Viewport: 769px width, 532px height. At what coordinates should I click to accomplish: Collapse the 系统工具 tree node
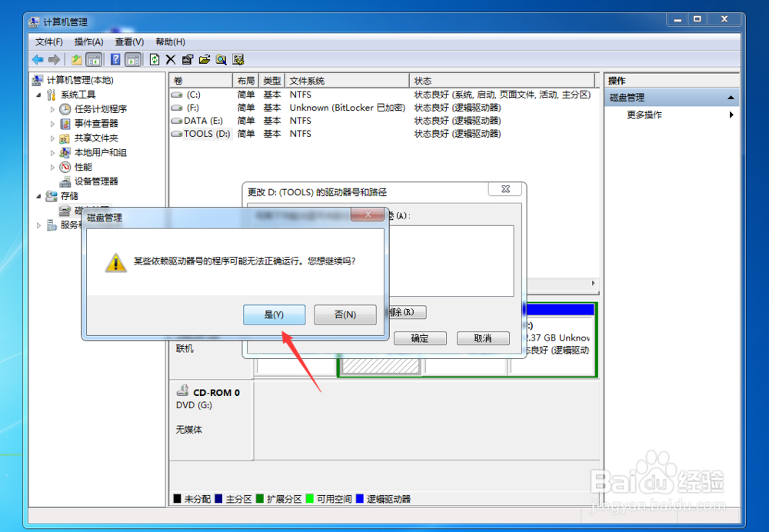[x=38, y=95]
